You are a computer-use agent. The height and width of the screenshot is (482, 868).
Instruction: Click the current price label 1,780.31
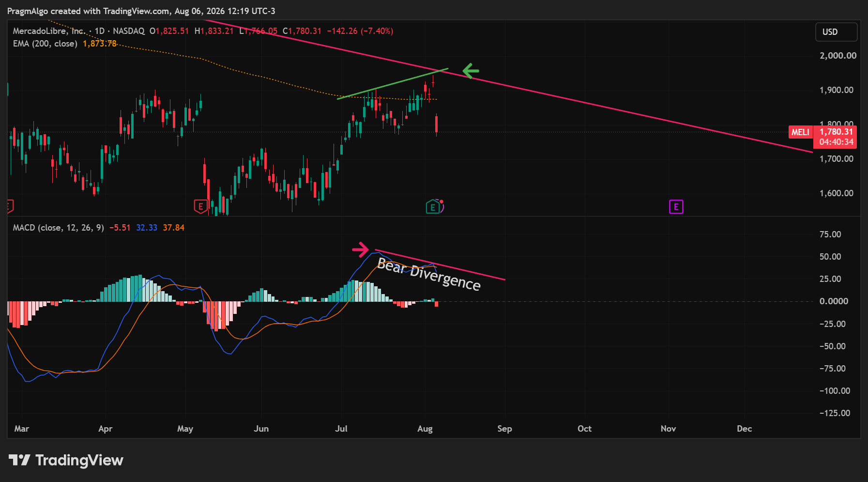(x=836, y=132)
